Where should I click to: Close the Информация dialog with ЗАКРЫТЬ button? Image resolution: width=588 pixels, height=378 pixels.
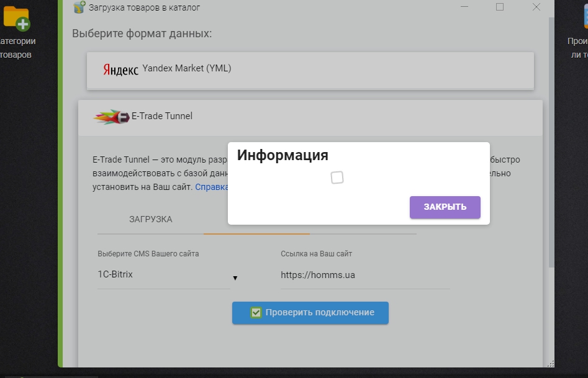(445, 207)
